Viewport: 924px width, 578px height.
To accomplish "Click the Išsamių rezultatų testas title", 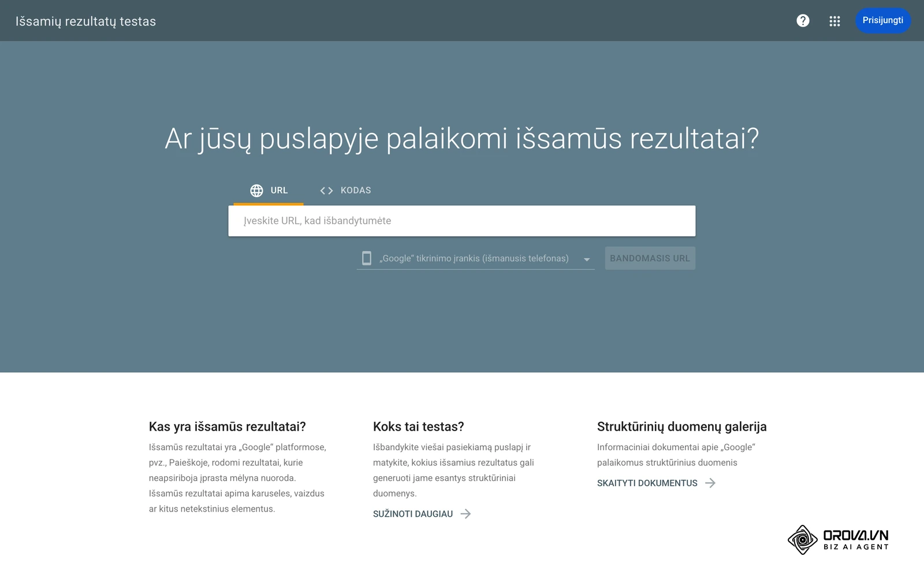I will pos(85,21).
